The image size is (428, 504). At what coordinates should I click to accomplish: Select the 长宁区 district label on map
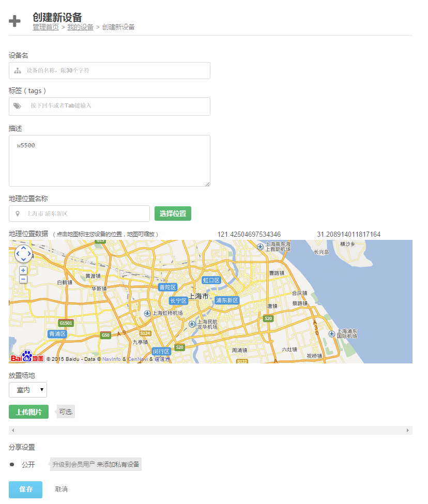click(x=178, y=301)
